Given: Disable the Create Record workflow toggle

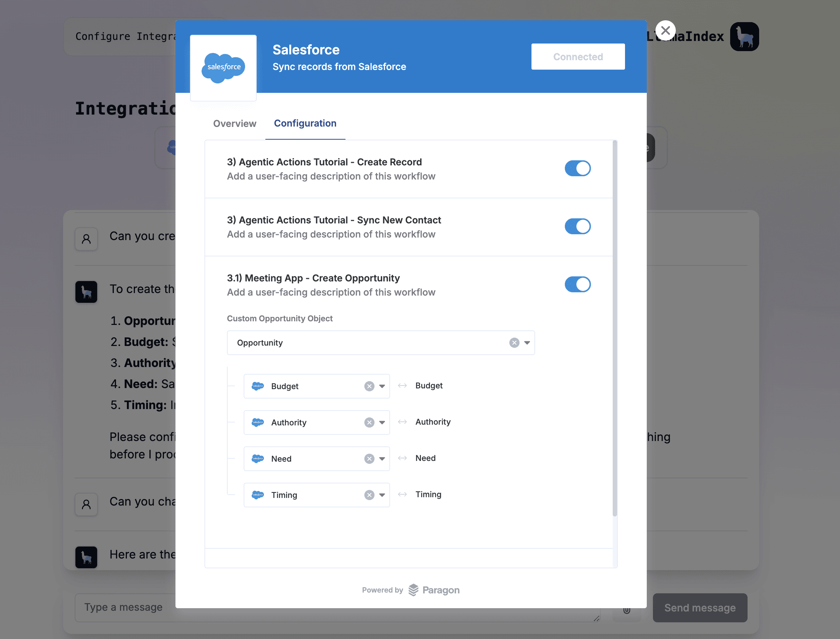Looking at the screenshot, I should [577, 168].
